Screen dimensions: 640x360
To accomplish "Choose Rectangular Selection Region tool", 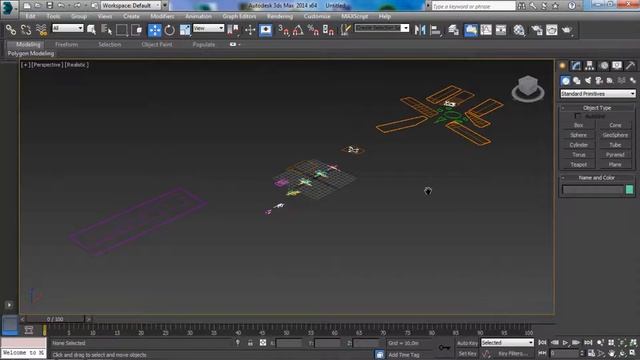I will tap(121, 30).
